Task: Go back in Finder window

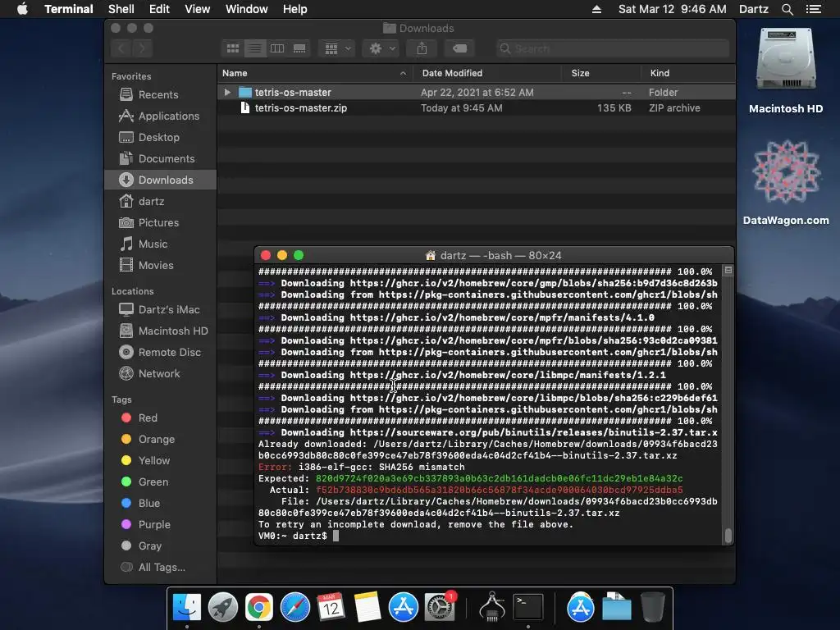Action: click(121, 48)
